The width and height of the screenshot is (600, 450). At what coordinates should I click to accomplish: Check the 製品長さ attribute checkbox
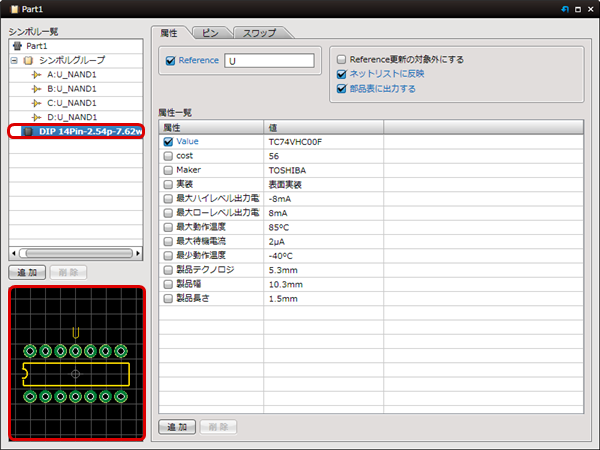click(168, 298)
